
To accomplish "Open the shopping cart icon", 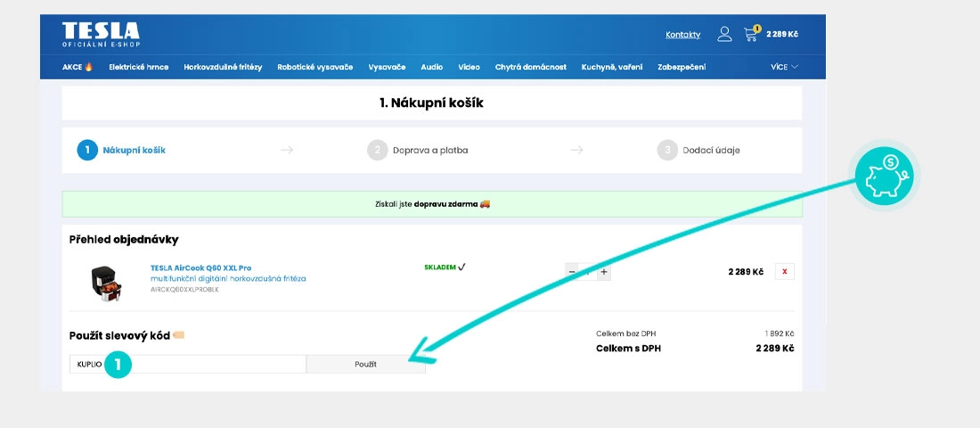I will [751, 34].
